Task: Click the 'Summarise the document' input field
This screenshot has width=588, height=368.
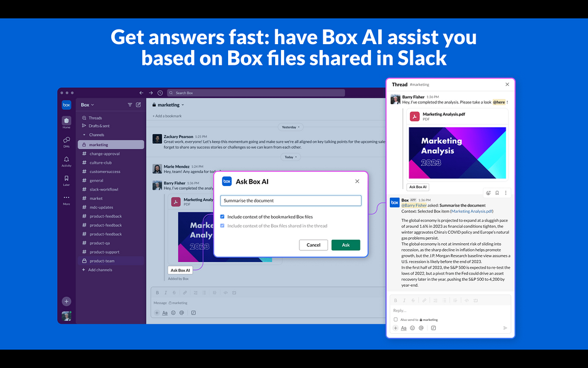Action: point(290,201)
